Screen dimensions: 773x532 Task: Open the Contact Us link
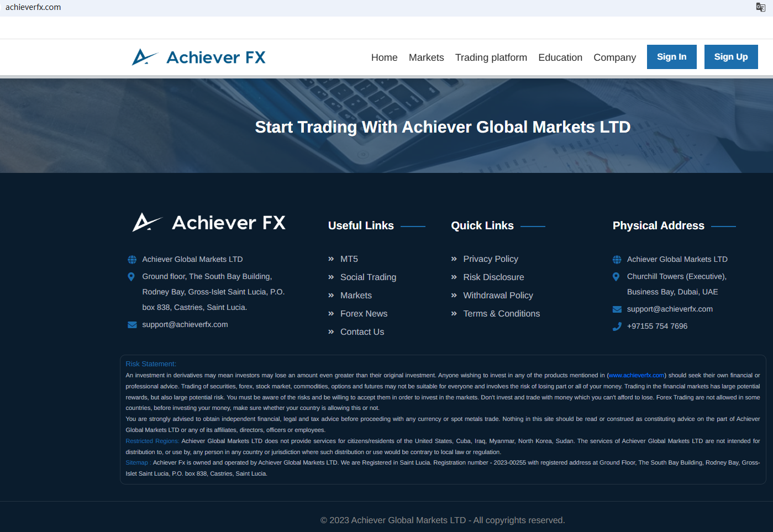pos(362,331)
